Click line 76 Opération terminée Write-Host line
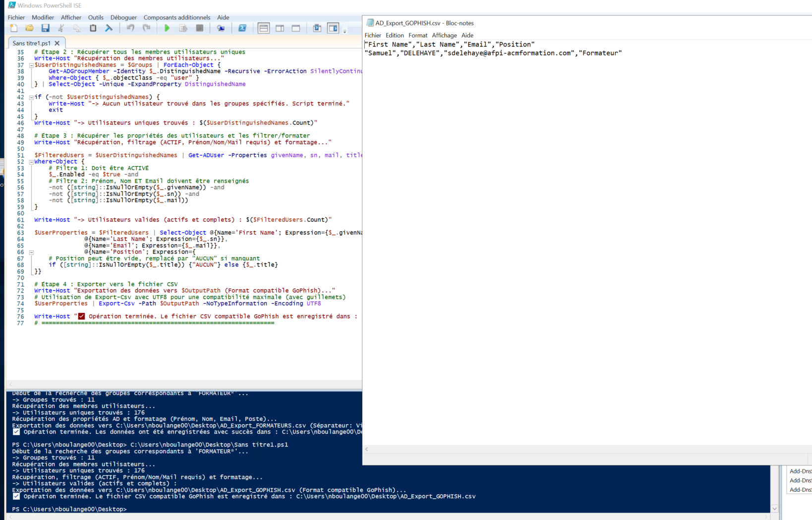This screenshot has height=520, width=812. click(x=196, y=317)
